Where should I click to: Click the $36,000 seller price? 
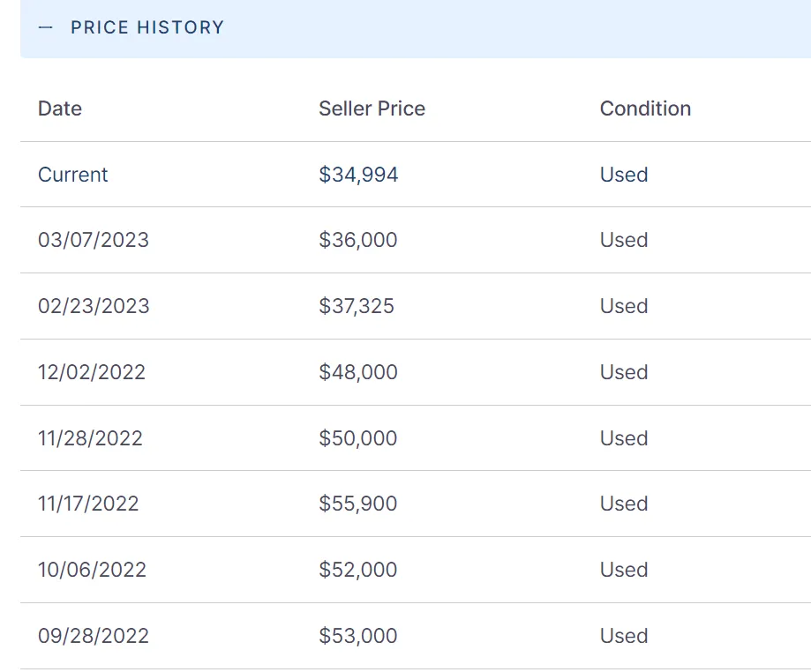358,240
